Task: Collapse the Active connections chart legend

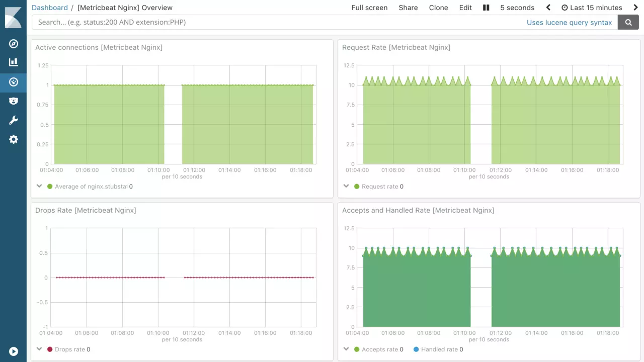Action: tap(39, 186)
